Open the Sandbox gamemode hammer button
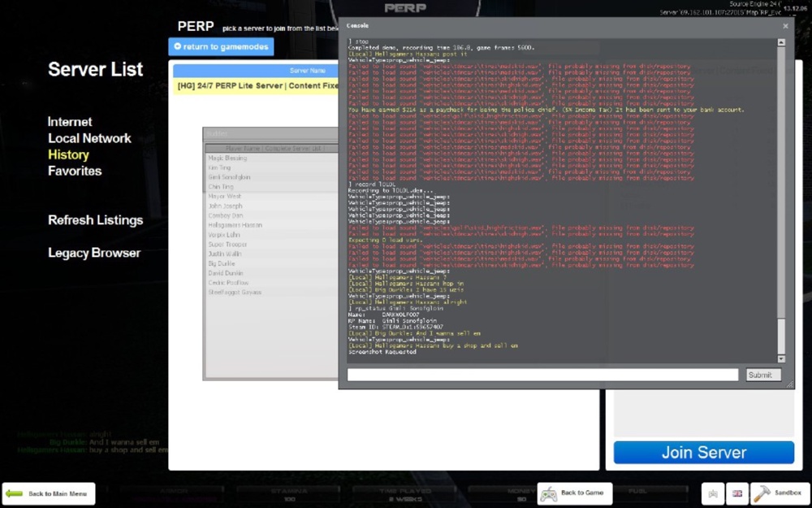 (780, 493)
